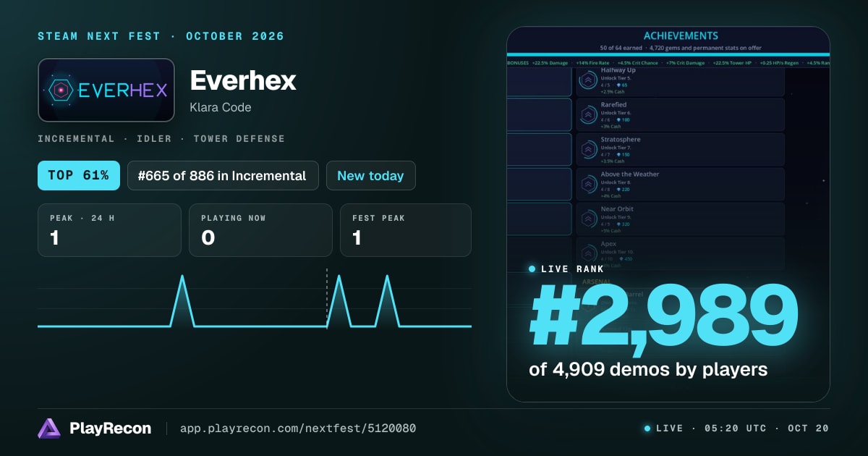The image size is (868, 456).
Task: Click the '+22.5% Damage' bonus text
Action: pyautogui.click(x=550, y=63)
